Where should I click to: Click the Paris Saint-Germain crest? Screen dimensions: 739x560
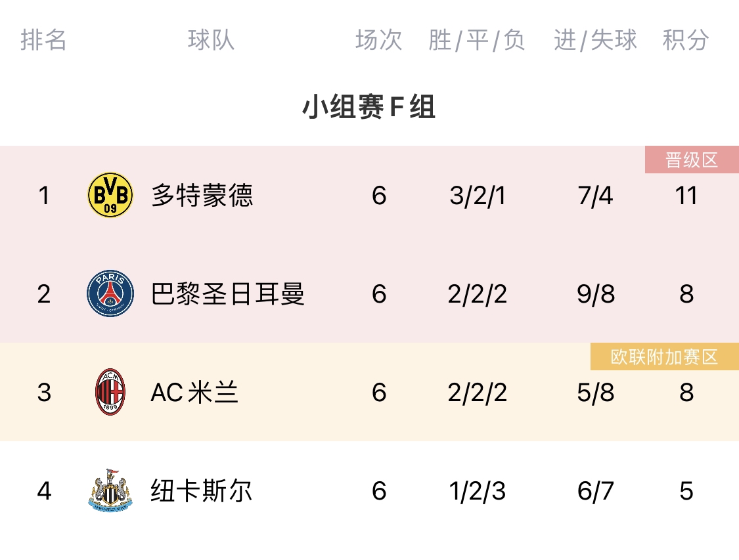[110, 293]
